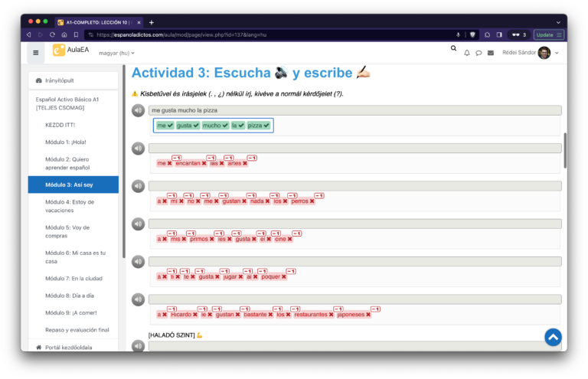This screenshot has height=379, width=588.
Task: Click the wrong word 'restaurantes' in feedback
Action: click(313, 315)
